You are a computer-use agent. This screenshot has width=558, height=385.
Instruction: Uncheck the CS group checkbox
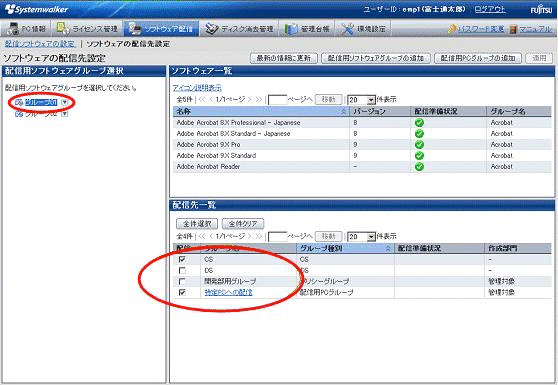[x=182, y=259]
